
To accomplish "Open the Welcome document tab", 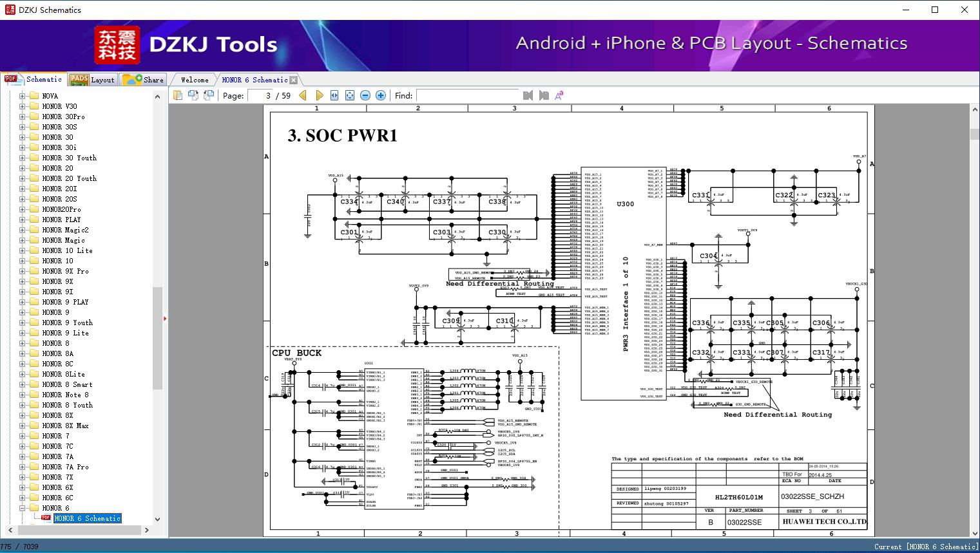I will click(195, 80).
